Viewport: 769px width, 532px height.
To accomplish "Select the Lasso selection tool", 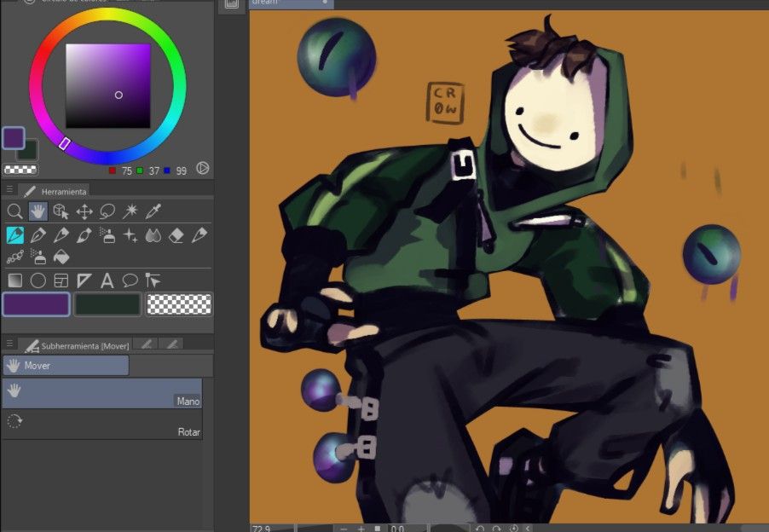I will point(107,211).
